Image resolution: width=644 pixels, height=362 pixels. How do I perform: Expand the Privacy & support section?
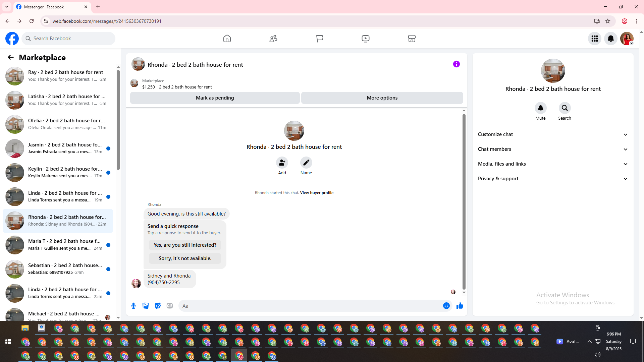click(x=552, y=179)
